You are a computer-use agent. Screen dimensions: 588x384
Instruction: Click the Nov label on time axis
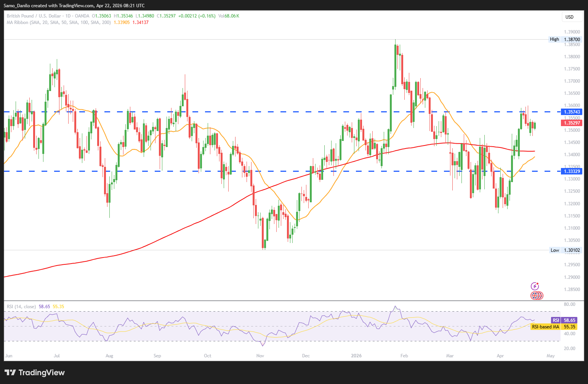tap(260, 356)
